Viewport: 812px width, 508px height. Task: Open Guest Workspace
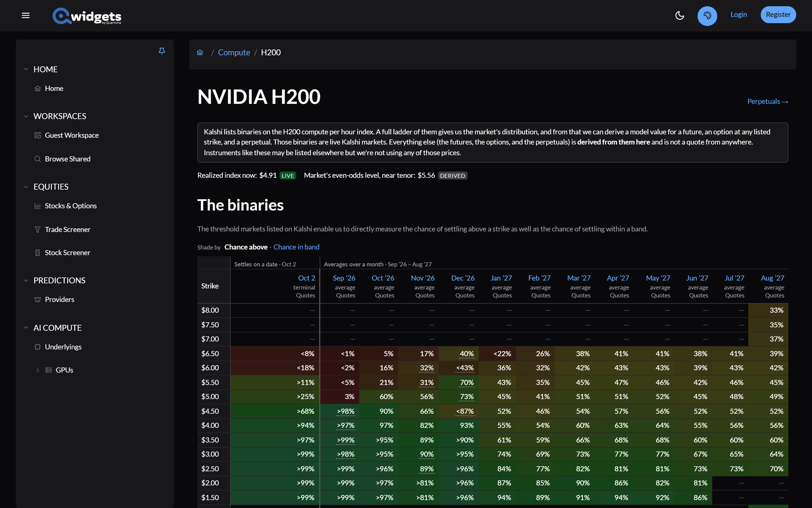coord(71,135)
